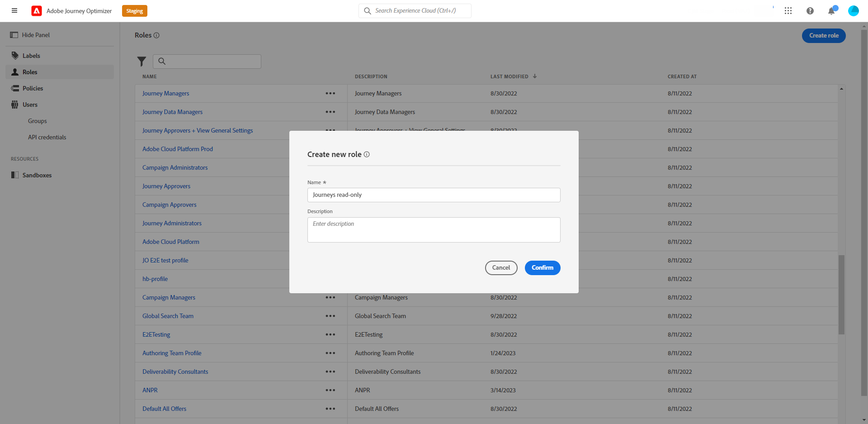Open Labels in the sidebar
Screen dimensions: 868x424
pyautogui.click(x=60, y=56)
